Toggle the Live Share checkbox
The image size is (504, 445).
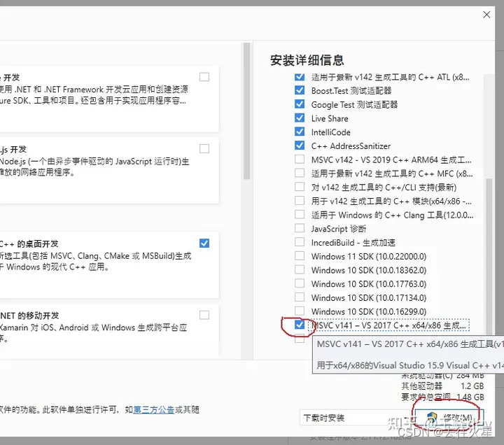300,118
